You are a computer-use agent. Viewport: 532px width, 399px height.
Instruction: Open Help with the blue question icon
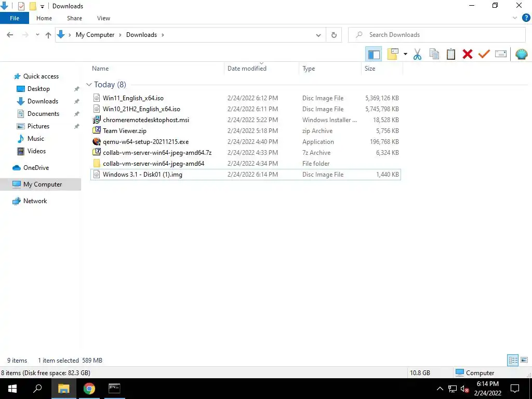click(x=526, y=18)
